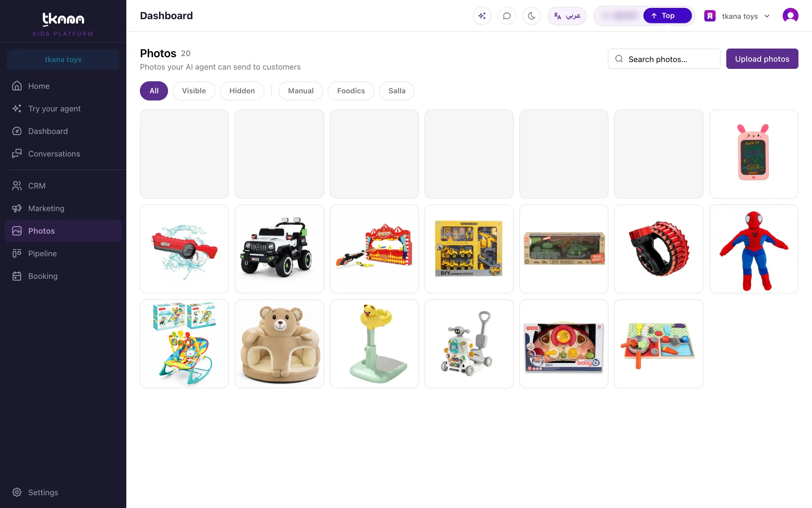This screenshot has height=508, width=812.
Task: Click the Search photos input field
Action: (x=664, y=59)
